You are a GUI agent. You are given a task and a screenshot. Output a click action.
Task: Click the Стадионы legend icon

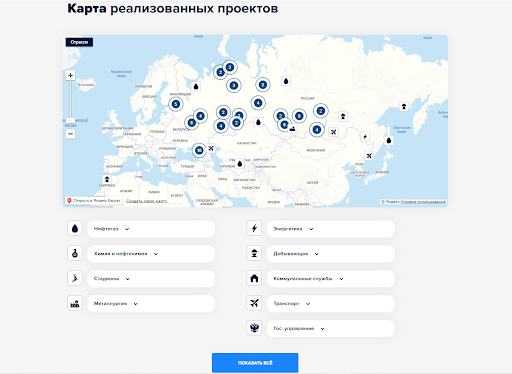coord(75,278)
